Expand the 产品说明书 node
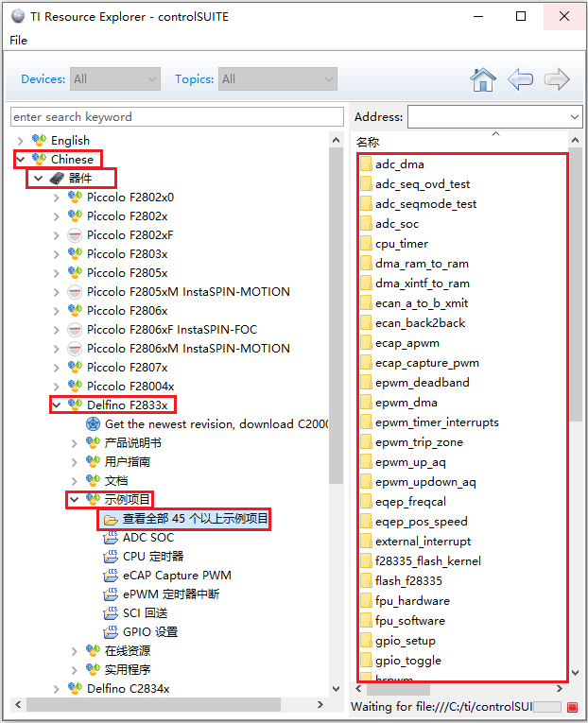This screenshot has height=723, width=588. [x=75, y=443]
